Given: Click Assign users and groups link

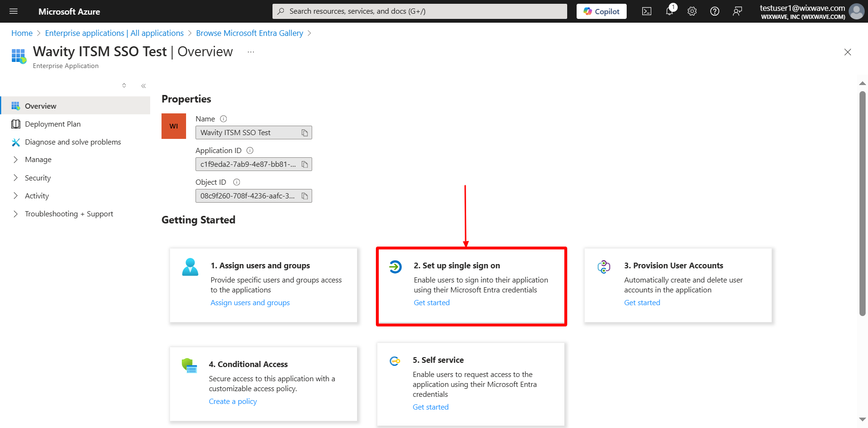Looking at the screenshot, I should click(x=250, y=303).
